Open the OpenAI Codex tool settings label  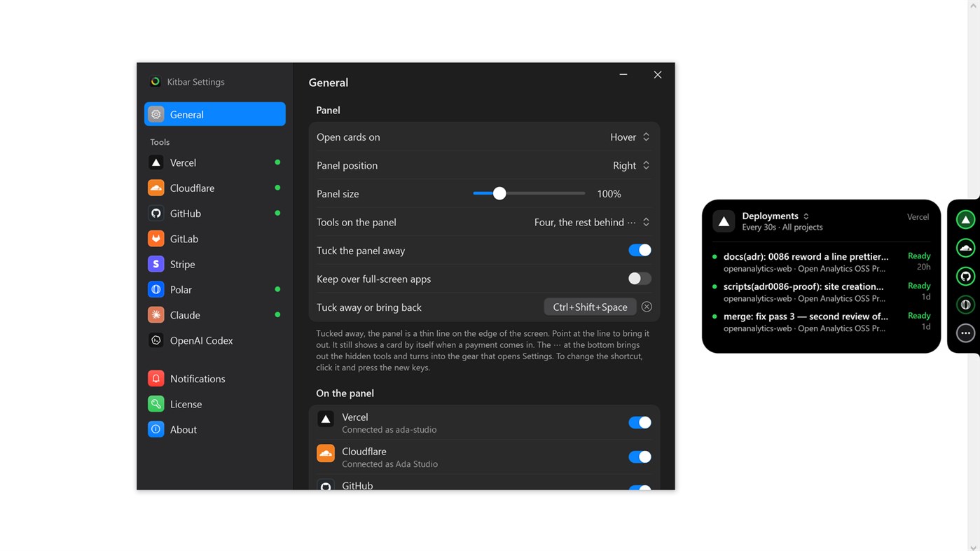pyautogui.click(x=202, y=340)
